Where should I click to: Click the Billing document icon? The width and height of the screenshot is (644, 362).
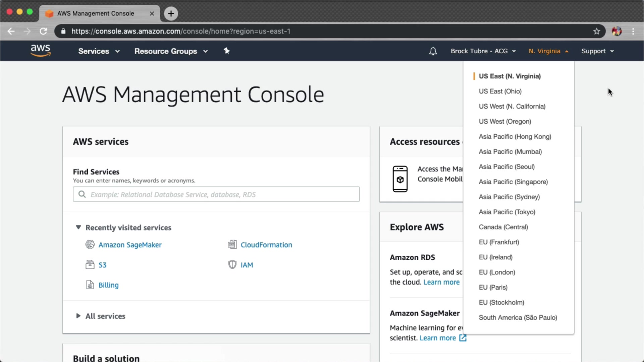(90, 285)
